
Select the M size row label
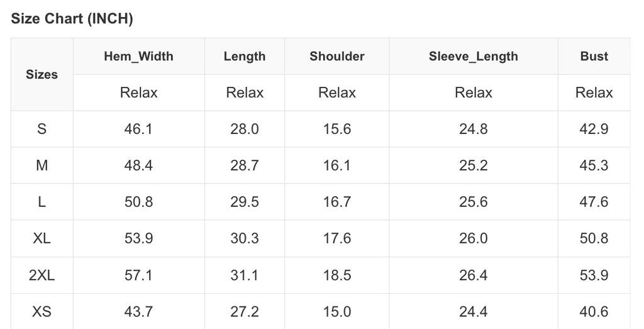[x=42, y=165]
